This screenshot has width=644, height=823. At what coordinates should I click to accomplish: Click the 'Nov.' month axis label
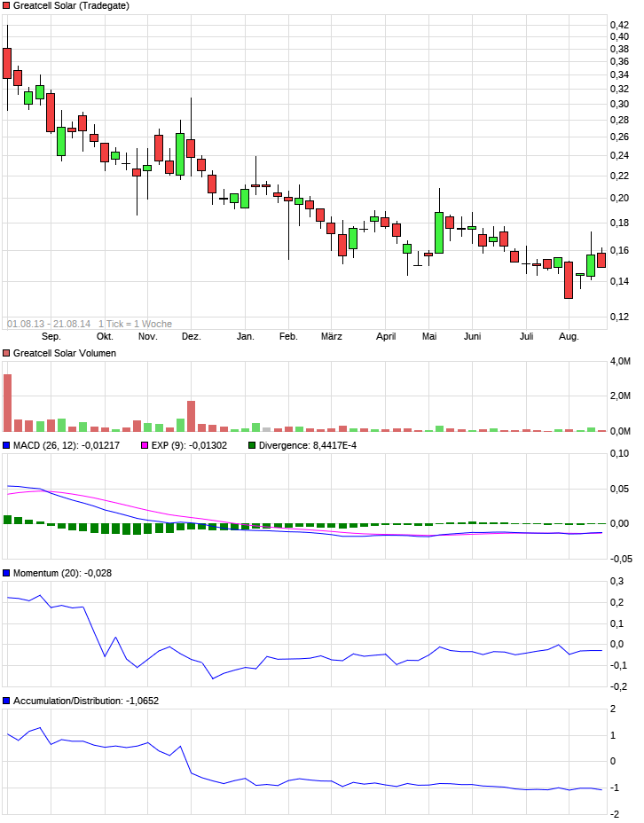(x=147, y=336)
